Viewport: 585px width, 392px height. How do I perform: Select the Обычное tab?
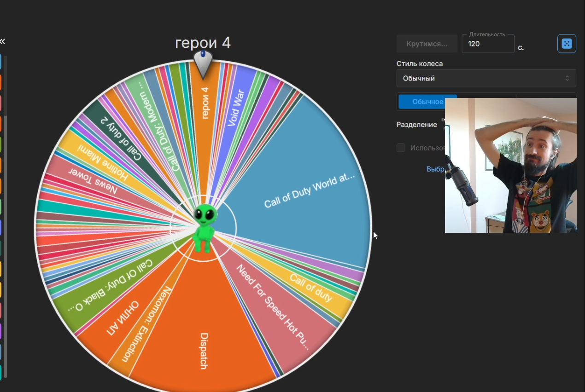[427, 102]
